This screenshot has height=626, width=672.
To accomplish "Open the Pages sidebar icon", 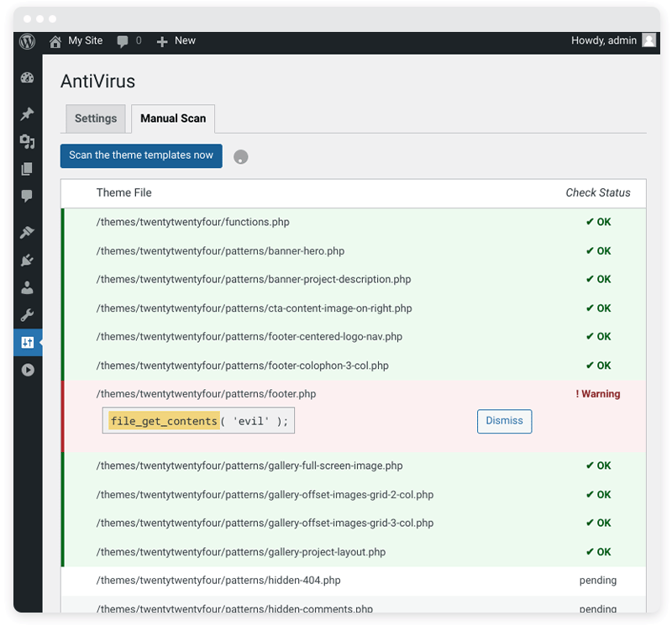I will click(28, 169).
